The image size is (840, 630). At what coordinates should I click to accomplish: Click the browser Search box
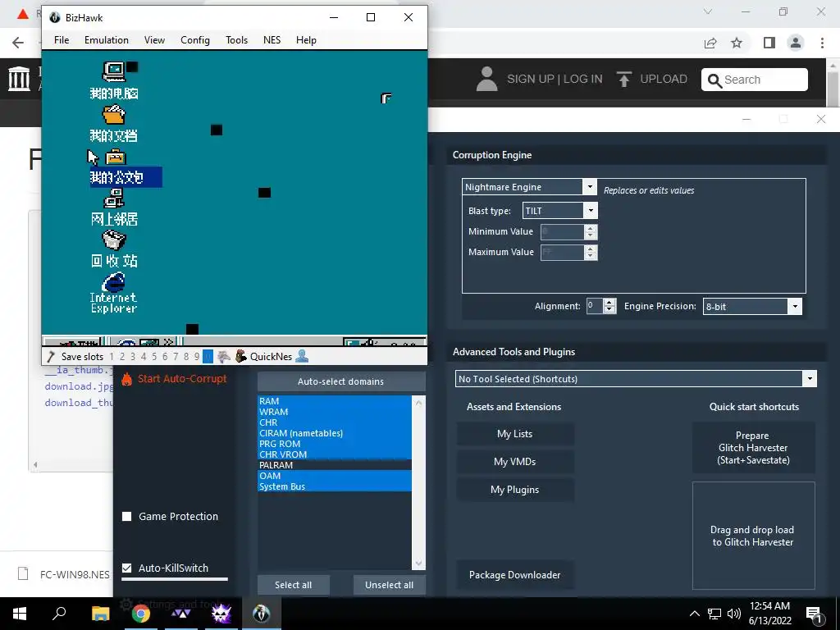click(755, 80)
